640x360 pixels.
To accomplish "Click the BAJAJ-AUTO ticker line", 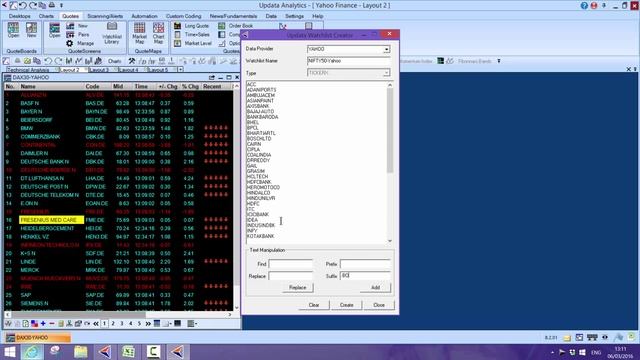I will (x=260, y=111).
